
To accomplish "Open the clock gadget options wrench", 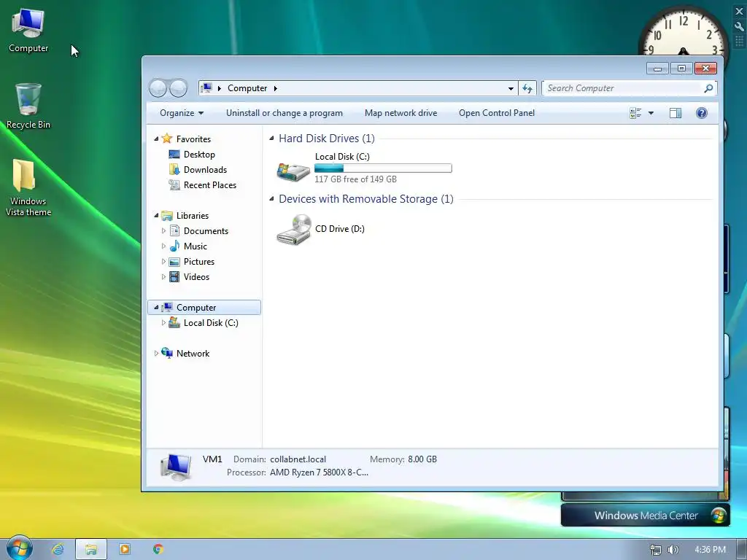I will pos(740,26).
